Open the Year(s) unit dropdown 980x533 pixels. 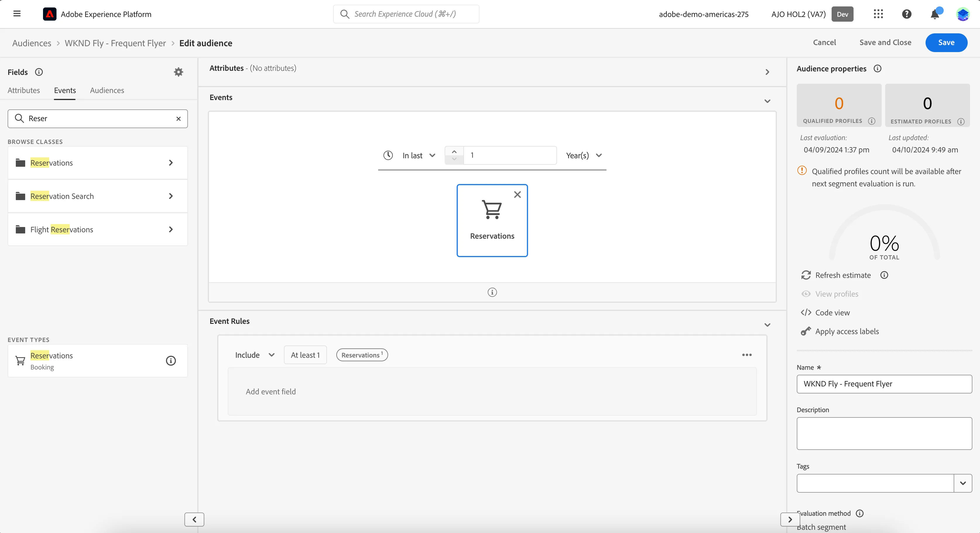click(x=584, y=156)
